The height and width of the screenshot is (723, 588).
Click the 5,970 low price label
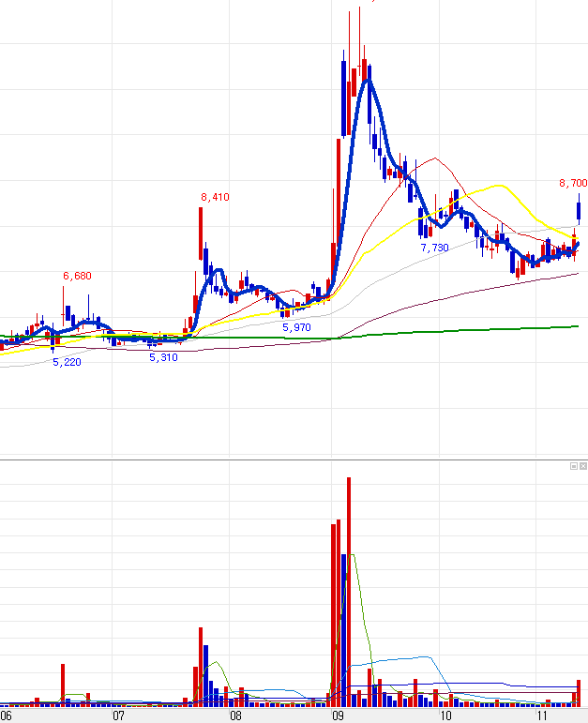tap(296, 327)
